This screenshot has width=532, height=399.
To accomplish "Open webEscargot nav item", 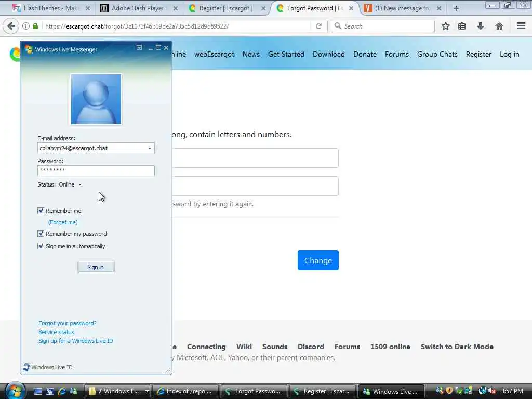I will click(x=214, y=54).
